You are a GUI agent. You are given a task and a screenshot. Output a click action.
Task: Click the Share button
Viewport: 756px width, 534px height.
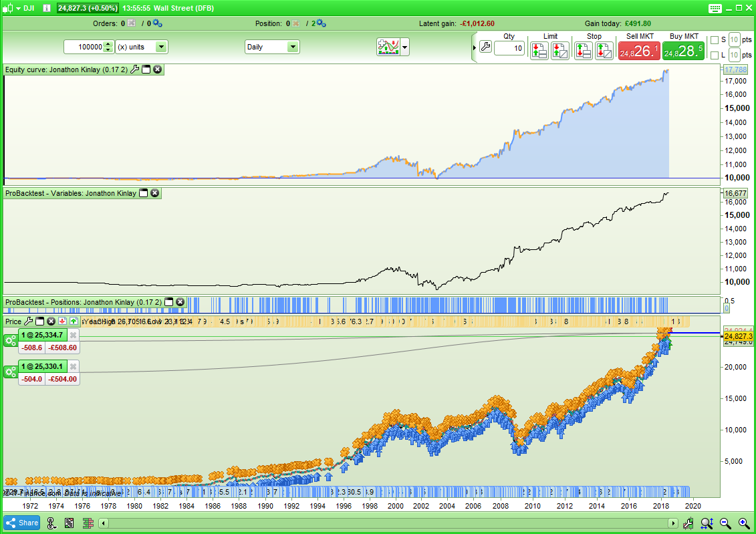click(22, 523)
